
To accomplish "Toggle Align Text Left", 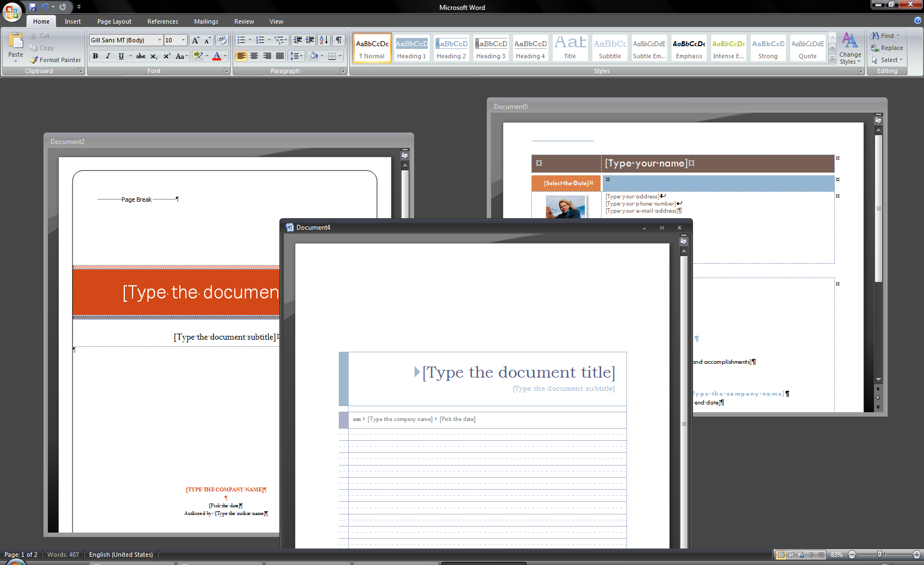I will coord(241,56).
